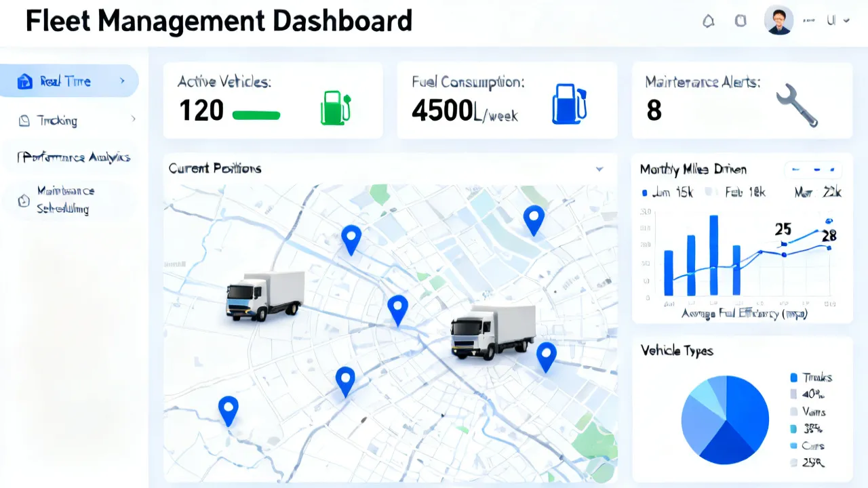Click the chart style selector on Monthly Miles
The image size is (868, 488).
point(812,169)
